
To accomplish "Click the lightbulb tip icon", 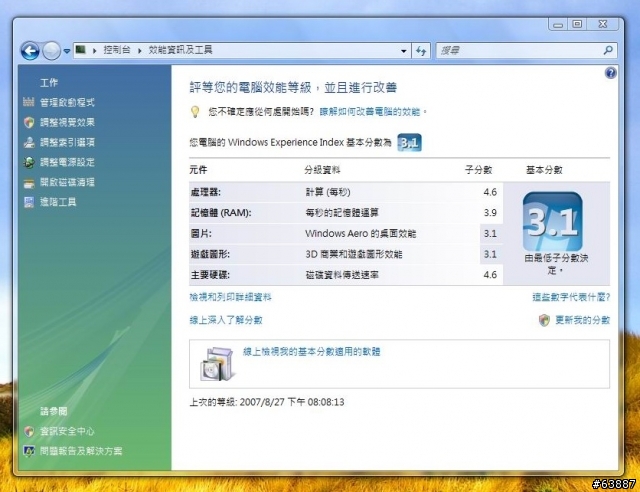I will [x=195, y=111].
